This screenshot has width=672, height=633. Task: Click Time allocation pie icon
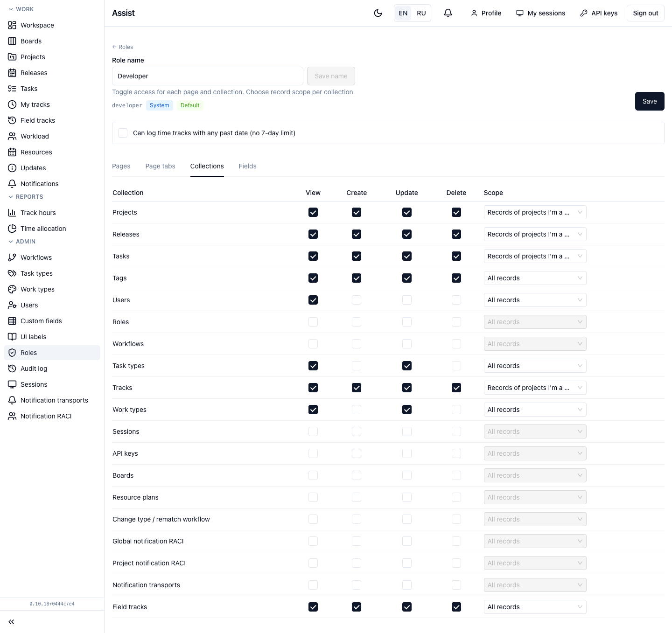[x=12, y=229]
